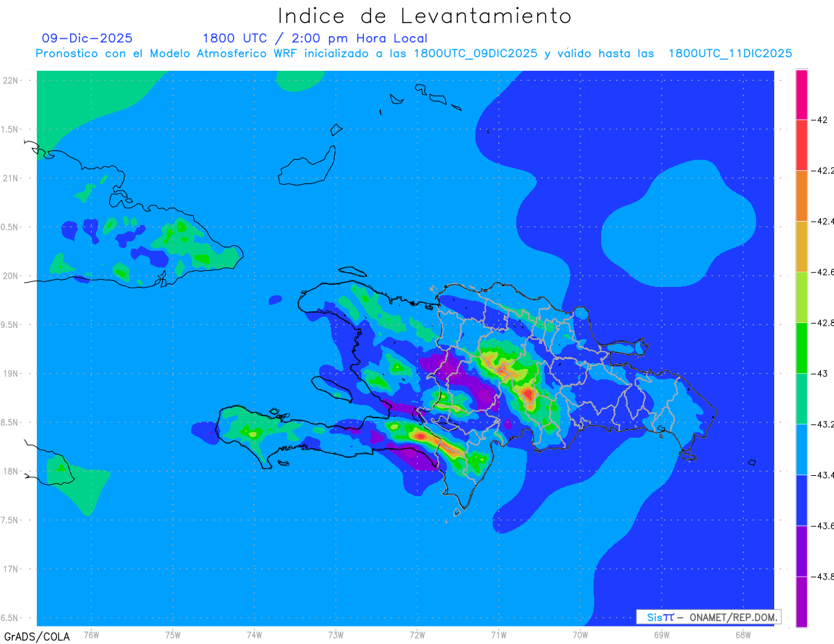Pick the gold legend swatch between -42.4 and -42.6

801,246
